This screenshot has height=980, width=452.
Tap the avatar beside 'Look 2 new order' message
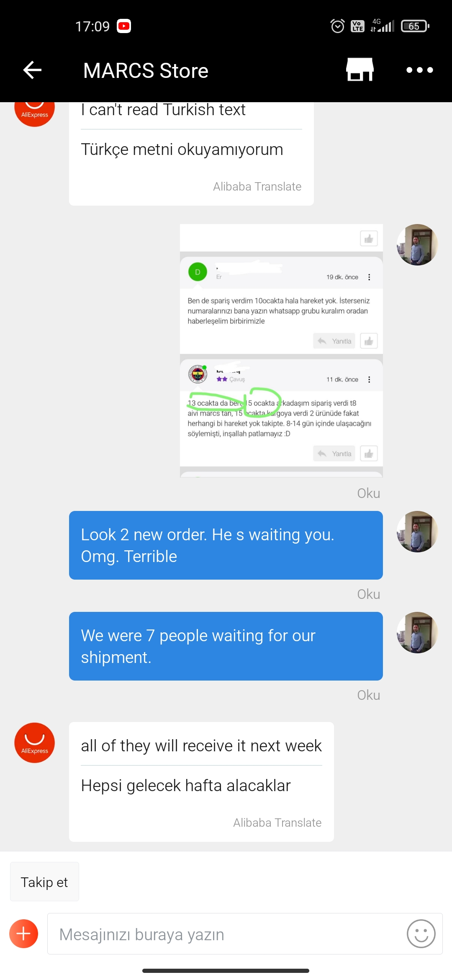point(417,531)
